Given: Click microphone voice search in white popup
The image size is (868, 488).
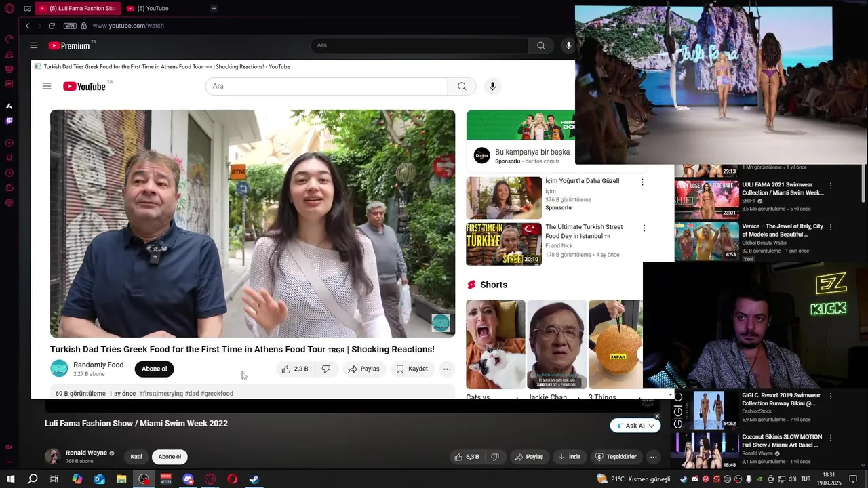Looking at the screenshot, I should click(492, 86).
